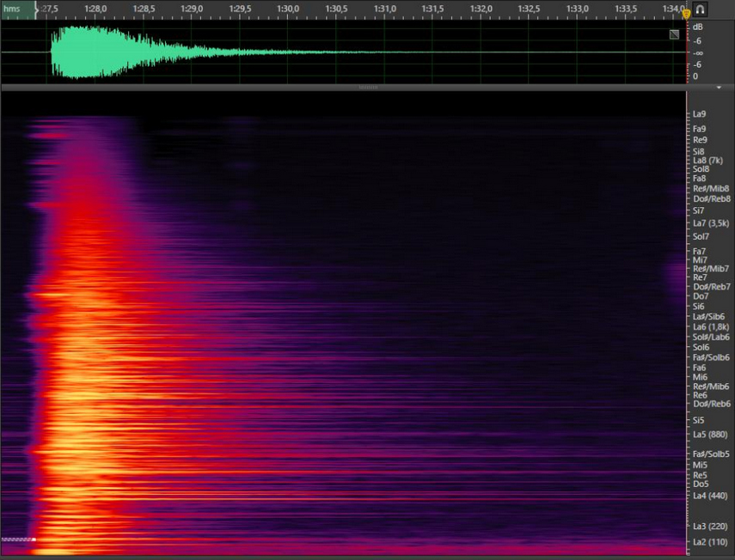
Task: Click the white dashed selection marker in spectrogram
Action: (x=17, y=539)
